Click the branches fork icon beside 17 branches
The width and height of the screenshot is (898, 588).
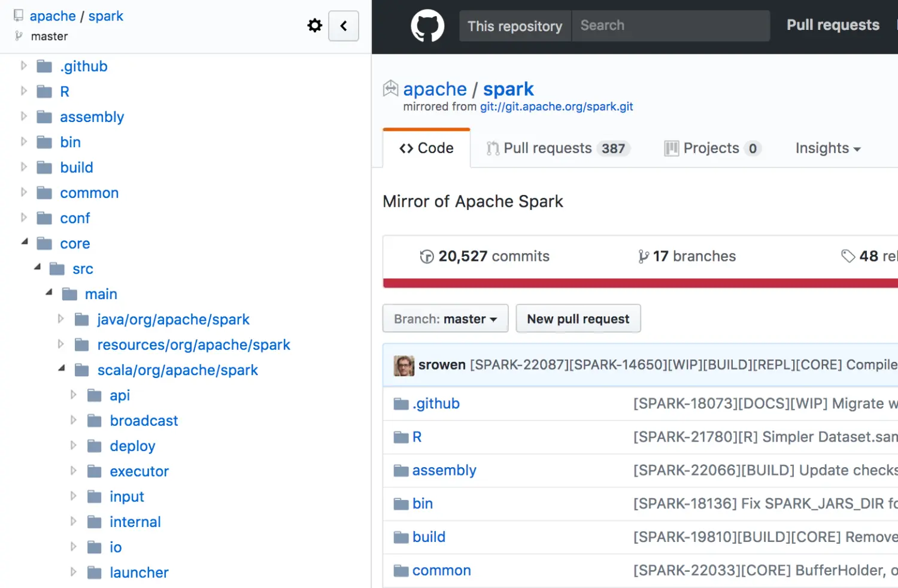click(643, 257)
